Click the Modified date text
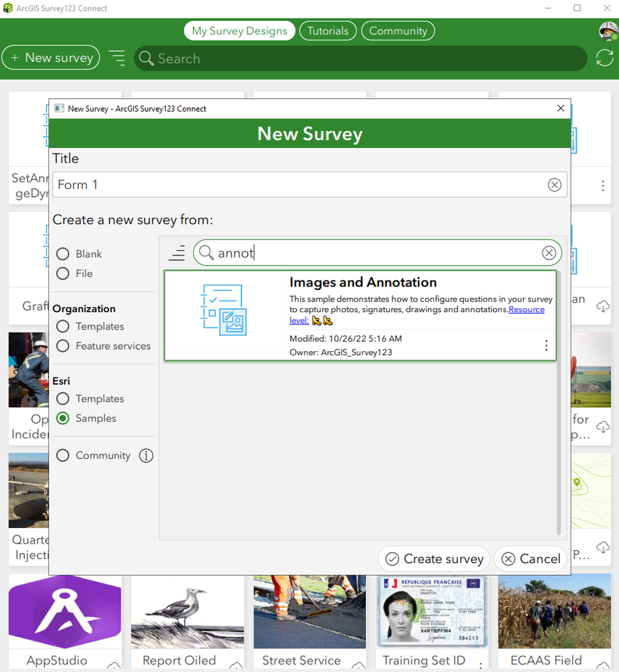 [x=346, y=338]
